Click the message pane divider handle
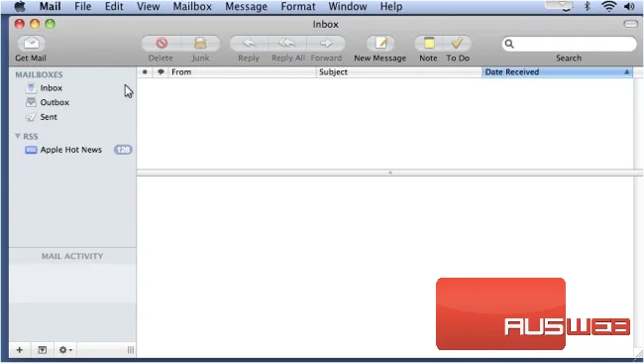The width and height of the screenshot is (644, 363). [x=390, y=173]
